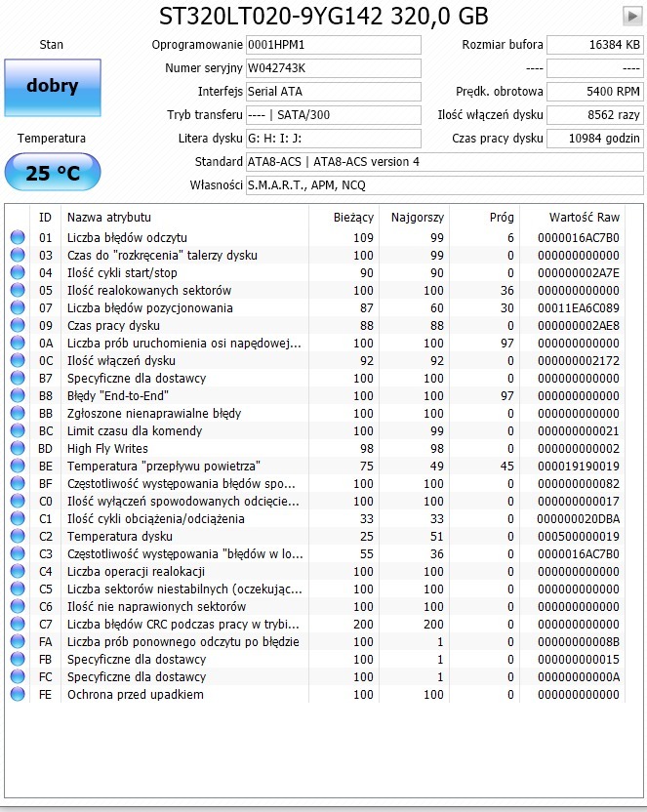
Task: Click the Własności field S.M.A.R.T., APM, NCQ
Action: (x=445, y=184)
